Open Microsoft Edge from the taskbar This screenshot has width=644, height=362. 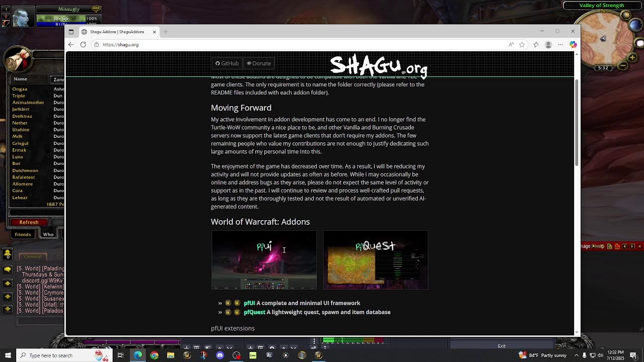click(138, 355)
